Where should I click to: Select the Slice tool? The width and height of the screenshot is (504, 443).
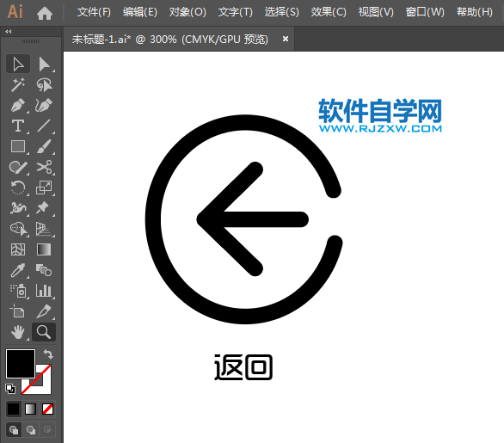pos(44,311)
